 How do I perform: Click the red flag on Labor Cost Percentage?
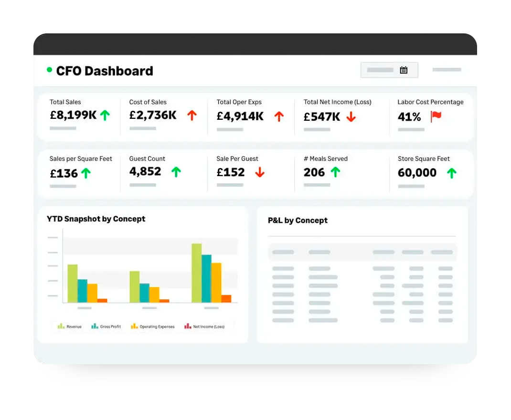[436, 116]
